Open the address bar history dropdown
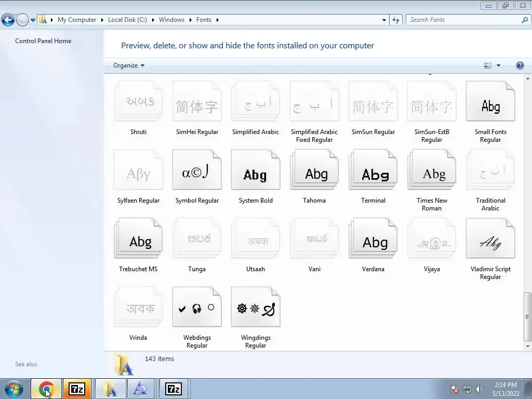This screenshot has height=399, width=532. point(384,20)
